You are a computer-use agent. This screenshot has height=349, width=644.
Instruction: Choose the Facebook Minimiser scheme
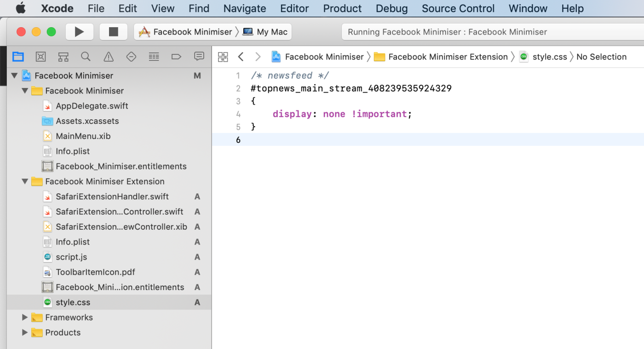[186, 32]
